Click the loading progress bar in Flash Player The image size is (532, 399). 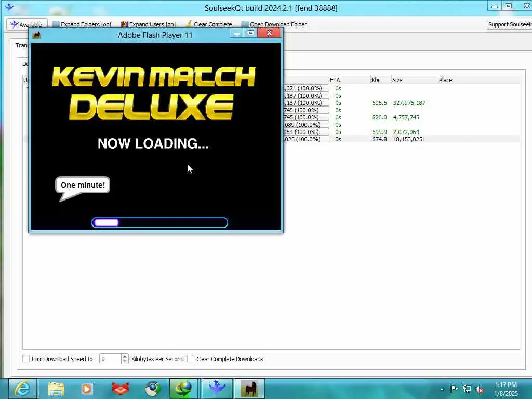point(159,222)
